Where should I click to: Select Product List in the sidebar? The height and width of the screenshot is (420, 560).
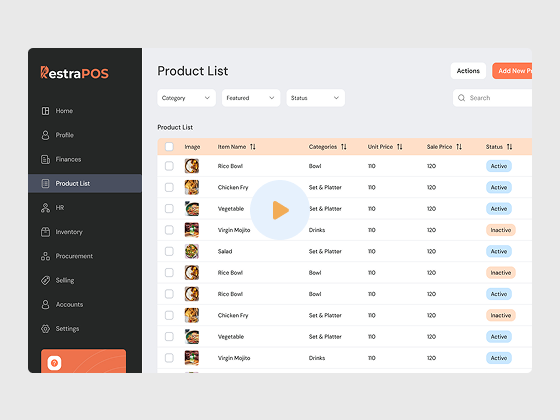85,184
